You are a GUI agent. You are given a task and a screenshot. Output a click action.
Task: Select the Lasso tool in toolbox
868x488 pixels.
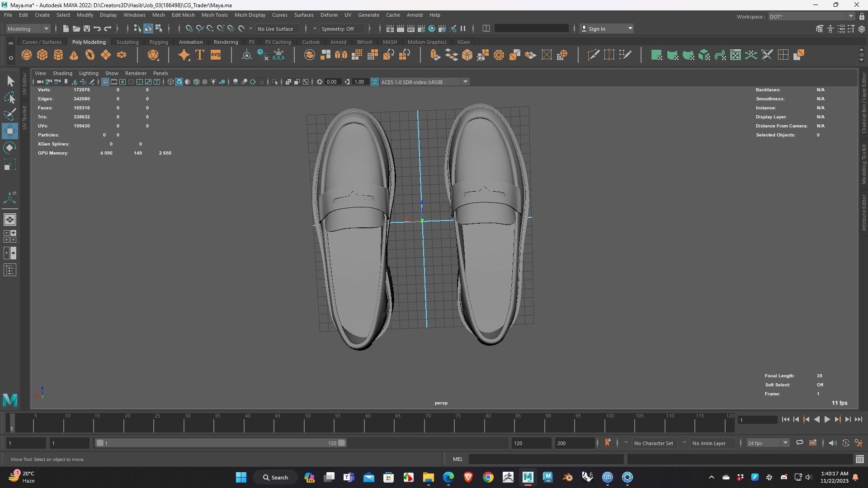(x=10, y=98)
